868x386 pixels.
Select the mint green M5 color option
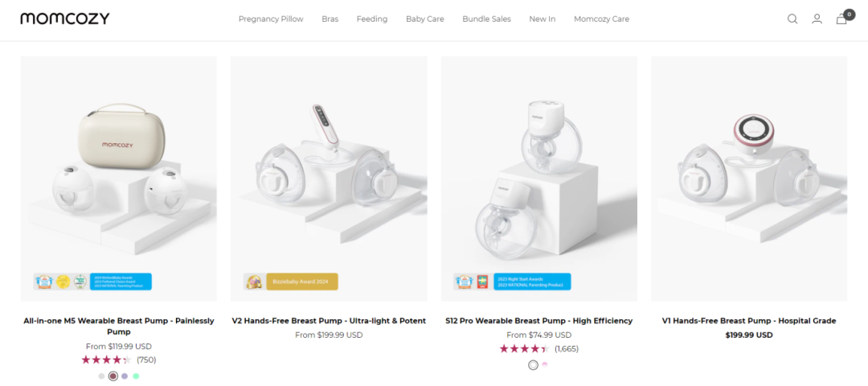136,376
